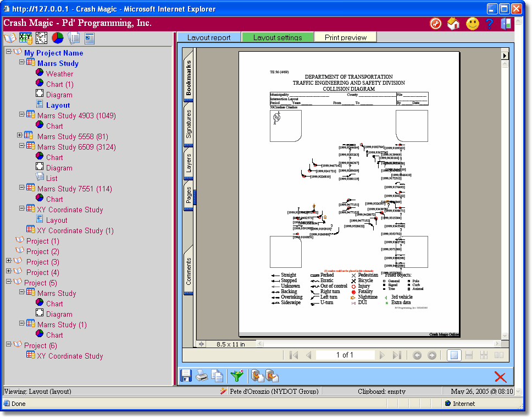
Task: Click the green funnel filter icon
Action: (236, 376)
